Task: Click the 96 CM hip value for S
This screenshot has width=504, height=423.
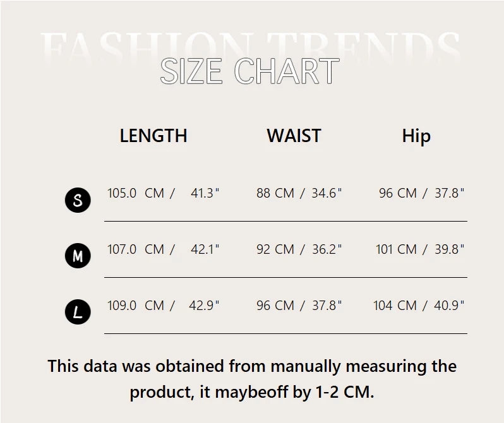Action: pos(398,193)
